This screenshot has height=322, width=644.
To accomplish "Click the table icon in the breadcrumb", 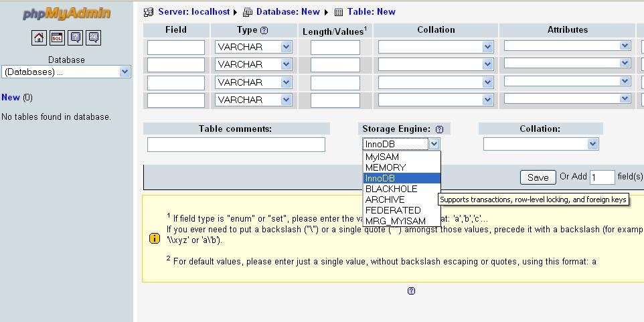I will pos(339,12).
